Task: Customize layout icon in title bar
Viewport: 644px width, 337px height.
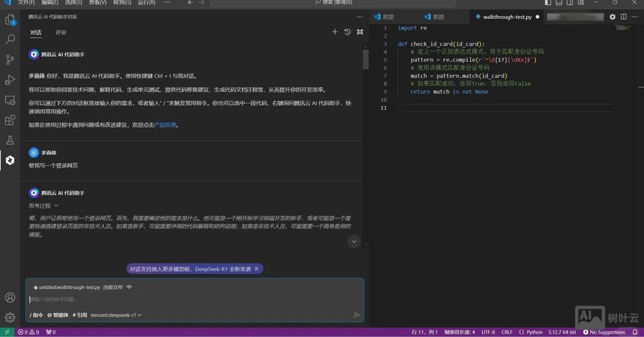Action: tap(581, 3)
